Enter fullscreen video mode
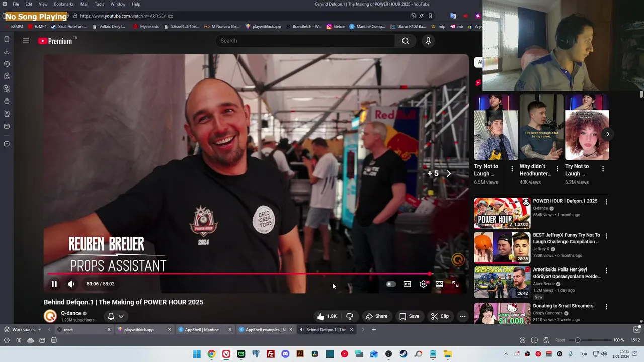644x362 pixels. [455, 284]
